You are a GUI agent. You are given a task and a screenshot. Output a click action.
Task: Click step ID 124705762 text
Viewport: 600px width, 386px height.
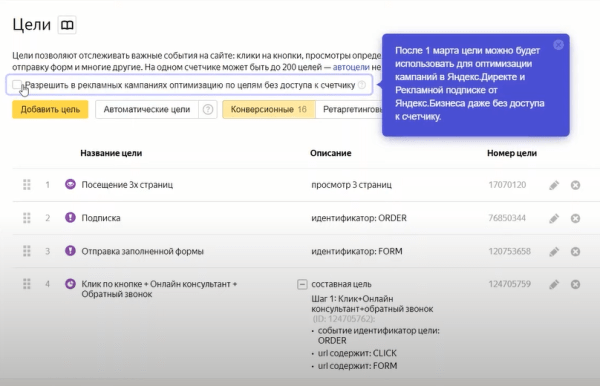click(344, 319)
